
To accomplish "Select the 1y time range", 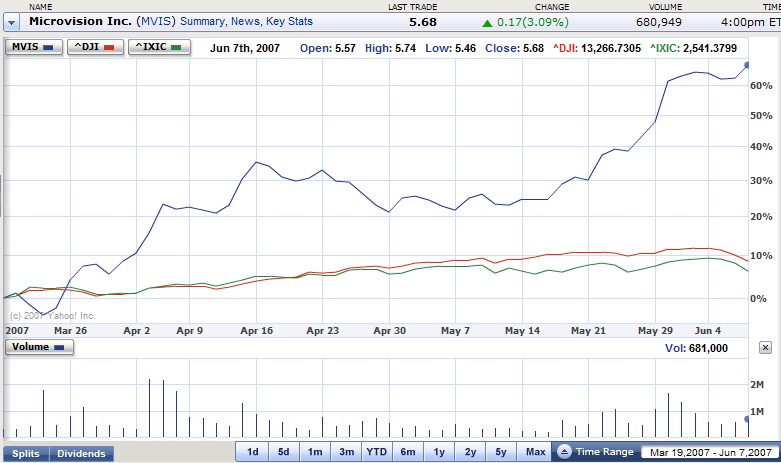I will click(x=439, y=452).
